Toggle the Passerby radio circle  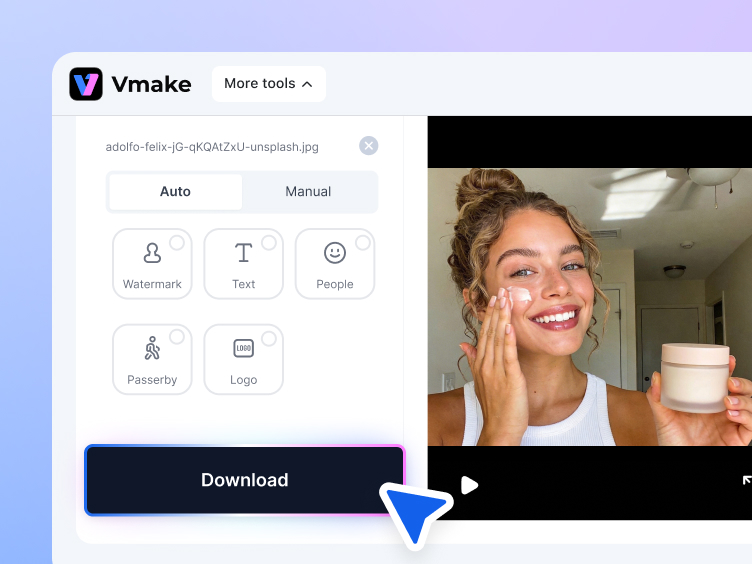coord(177,337)
